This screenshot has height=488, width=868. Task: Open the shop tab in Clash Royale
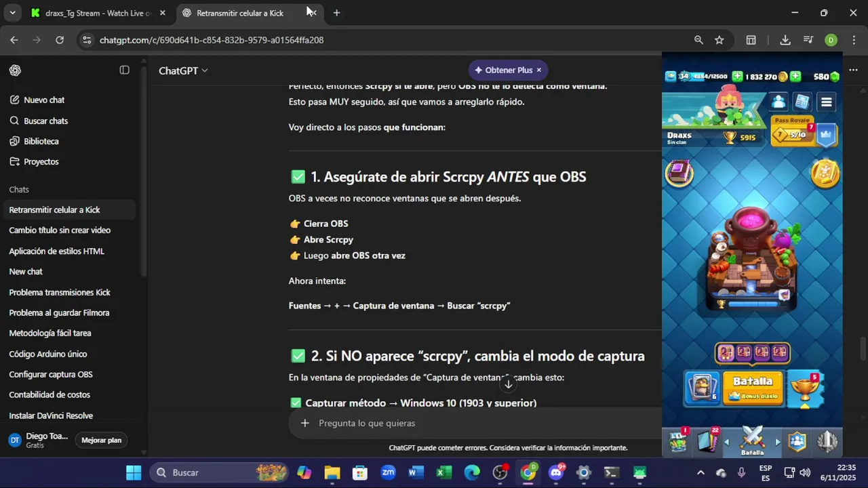coord(679,441)
